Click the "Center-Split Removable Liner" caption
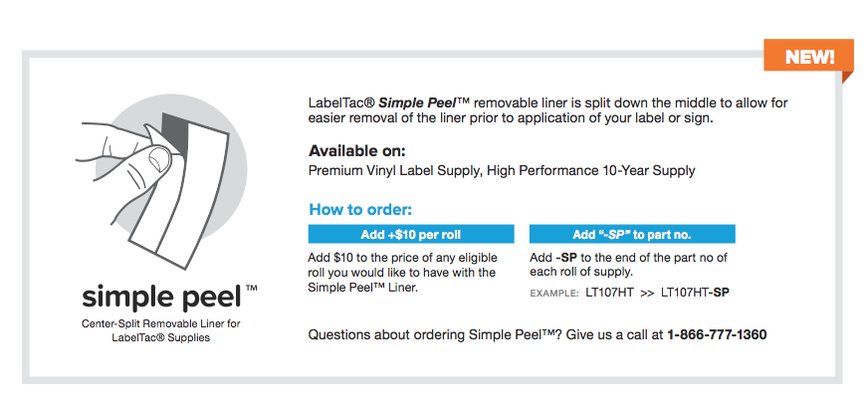The image size is (868, 406). click(161, 324)
